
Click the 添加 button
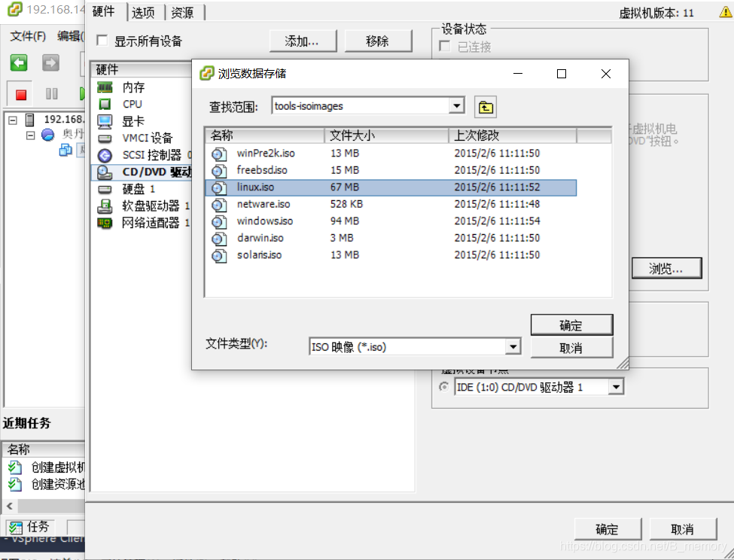(x=303, y=41)
